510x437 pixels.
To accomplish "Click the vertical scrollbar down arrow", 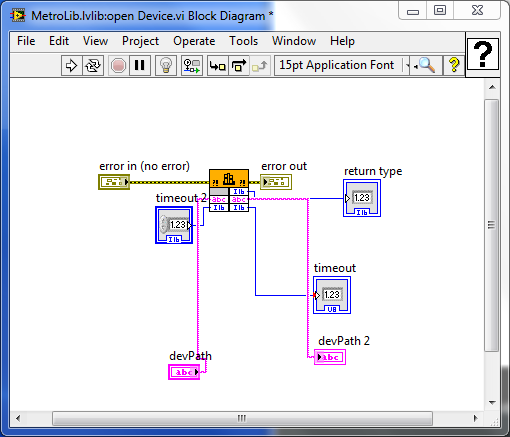I will click(x=492, y=402).
